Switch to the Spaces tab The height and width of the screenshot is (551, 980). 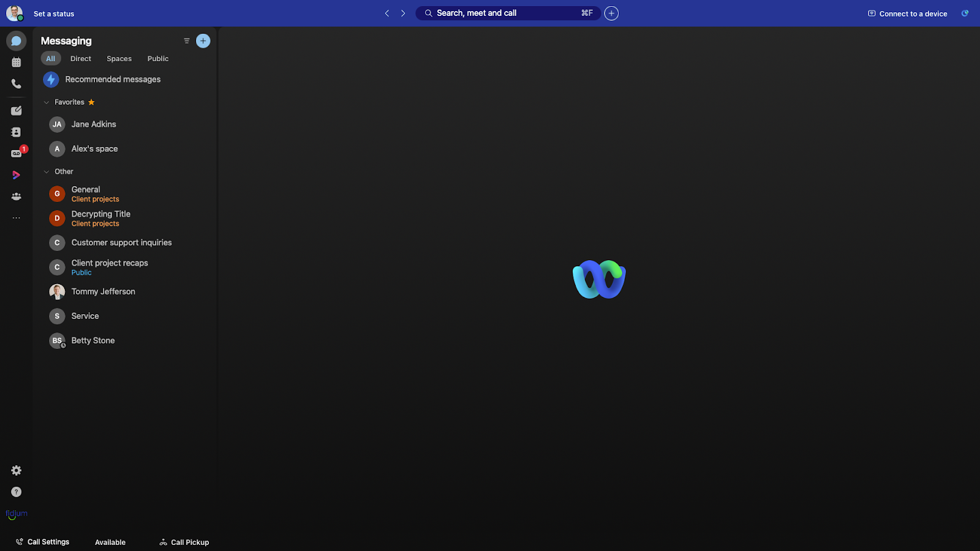click(x=119, y=59)
